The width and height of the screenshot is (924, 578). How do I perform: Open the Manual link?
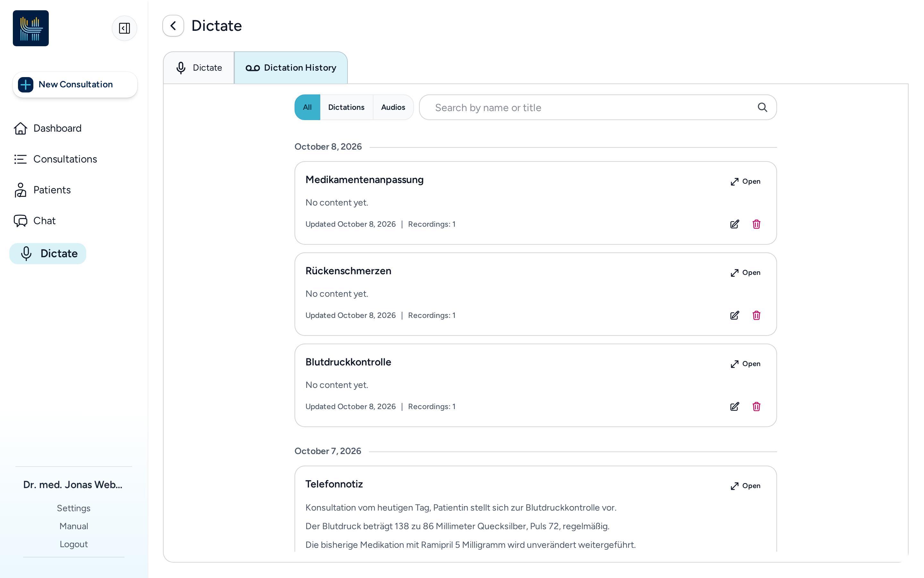(x=74, y=526)
